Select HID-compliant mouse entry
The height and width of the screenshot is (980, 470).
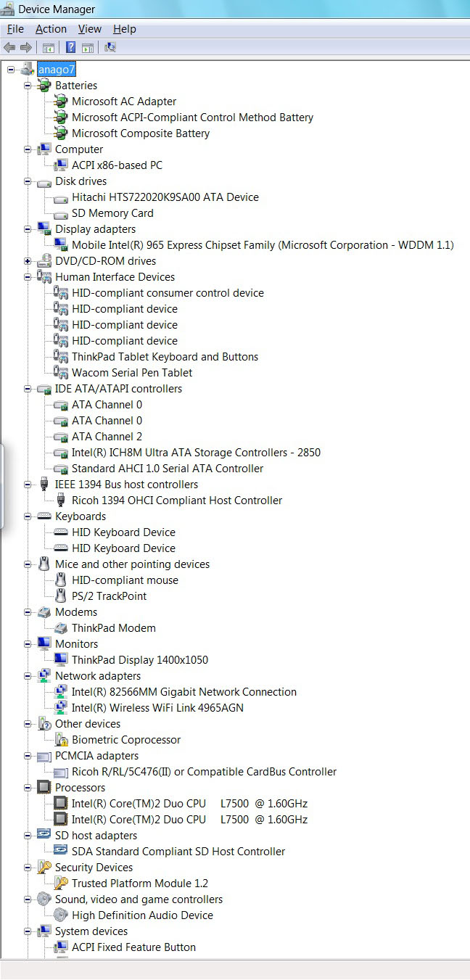[x=125, y=580]
